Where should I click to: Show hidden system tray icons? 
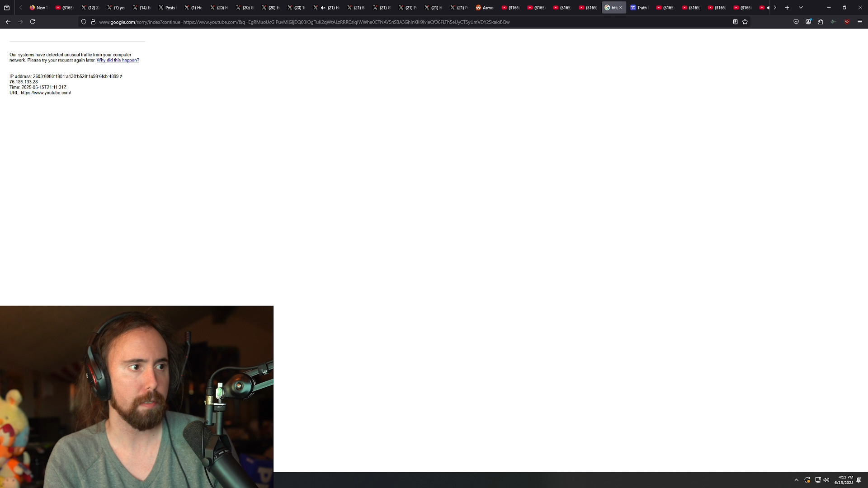(796, 480)
